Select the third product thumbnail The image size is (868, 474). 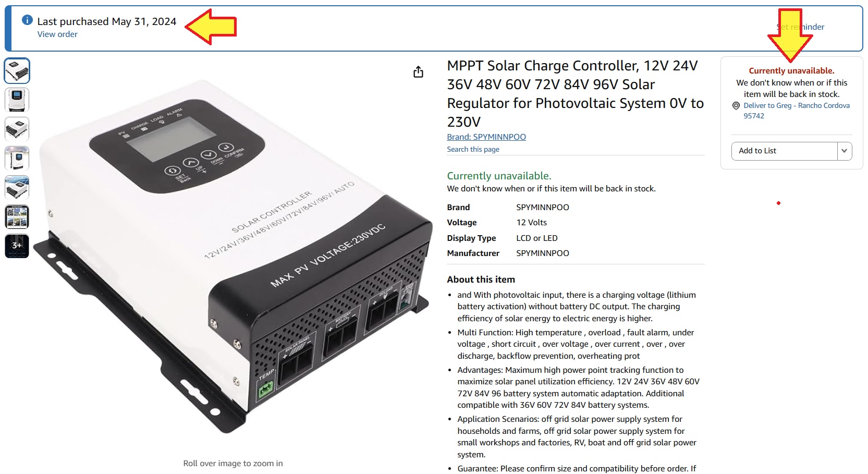pos(17,129)
